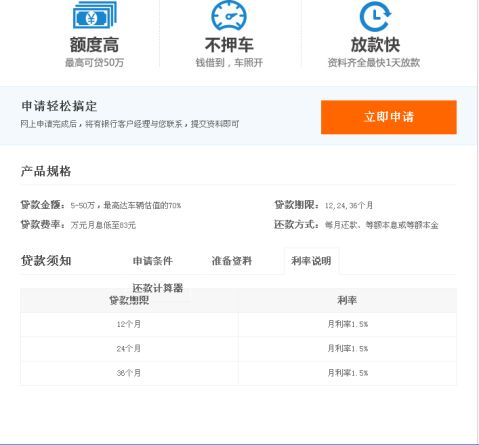This screenshot has height=445, width=479.
Task: Click 月利率1.5% in the 12个月 row
Action: click(x=348, y=324)
